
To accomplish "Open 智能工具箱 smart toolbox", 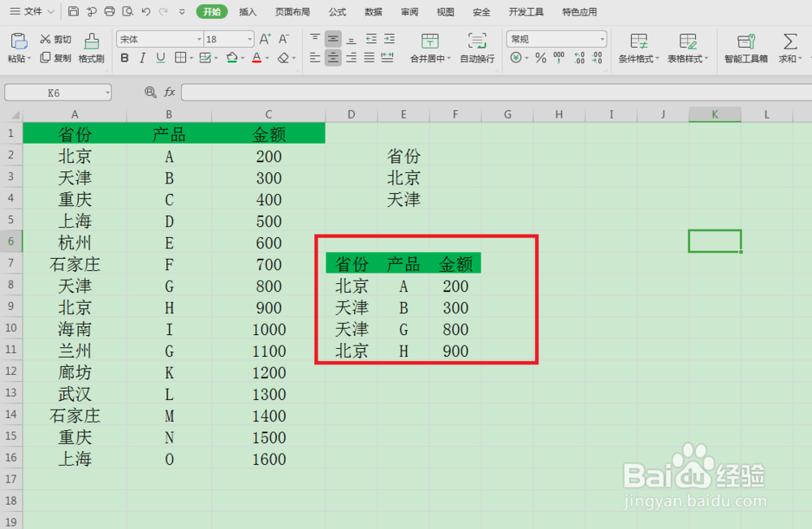I will coord(745,48).
